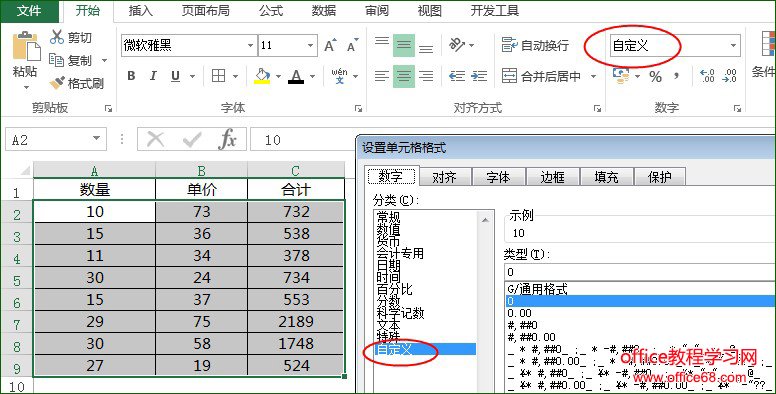Click the phonetic guide wén icon
The width and height of the screenshot is (776, 394).
(x=340, y=76)
